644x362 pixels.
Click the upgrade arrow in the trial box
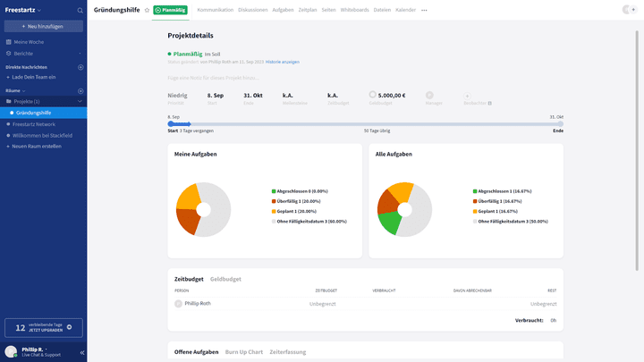coord(70,327)
